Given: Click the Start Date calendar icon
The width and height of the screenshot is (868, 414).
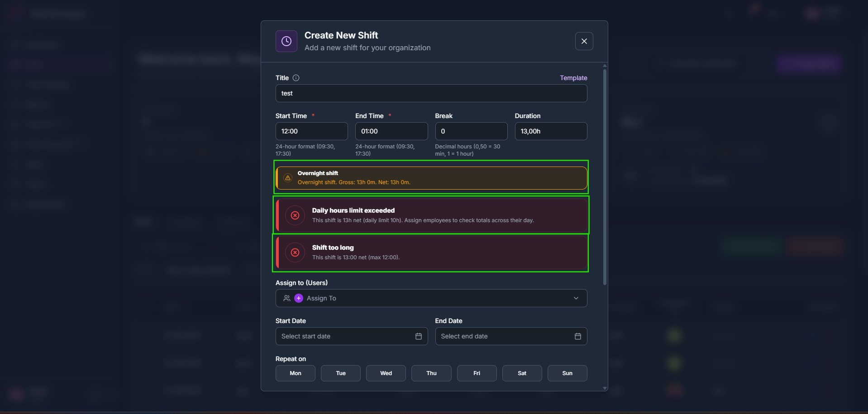Looking at the screenshot, I should pos(419,336).
